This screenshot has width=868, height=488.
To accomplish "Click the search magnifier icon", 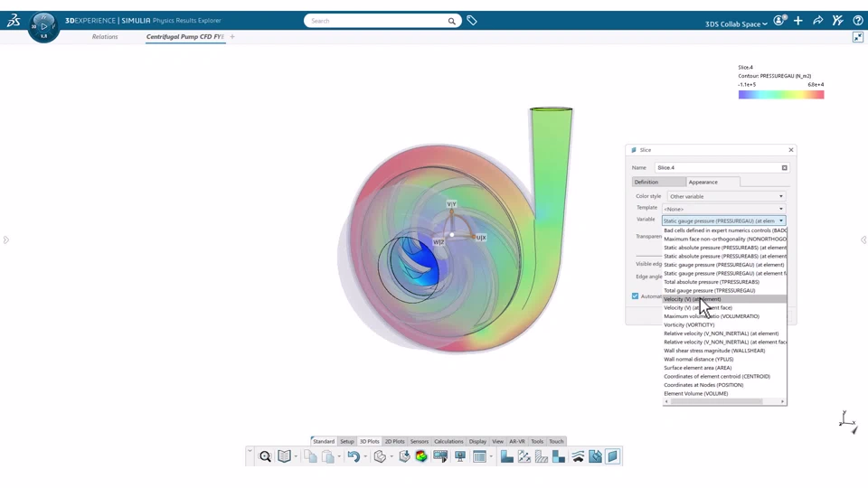I will (452, 21).
